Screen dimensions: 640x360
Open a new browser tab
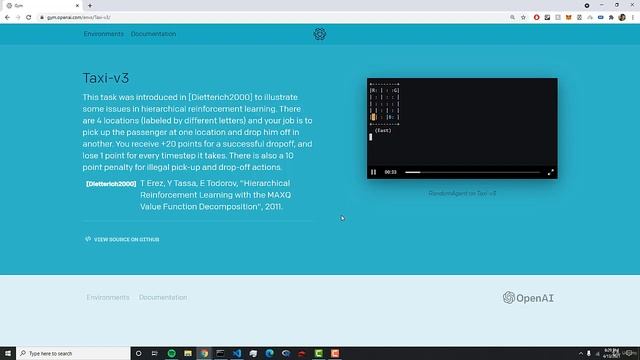point(90,6)
